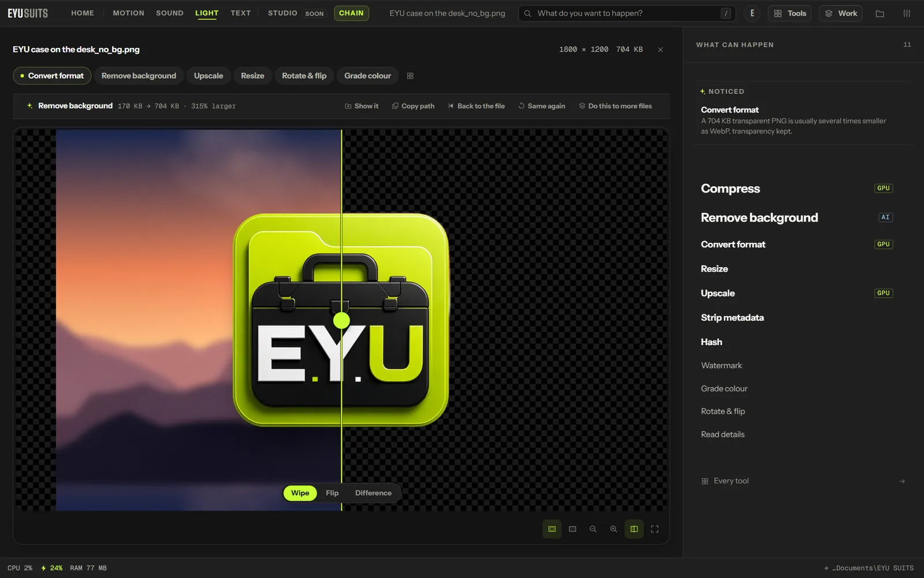Image resolution: width=924 pixels, height=578 pixels.
Task: Click Back to the file
Action: point(476,106)
